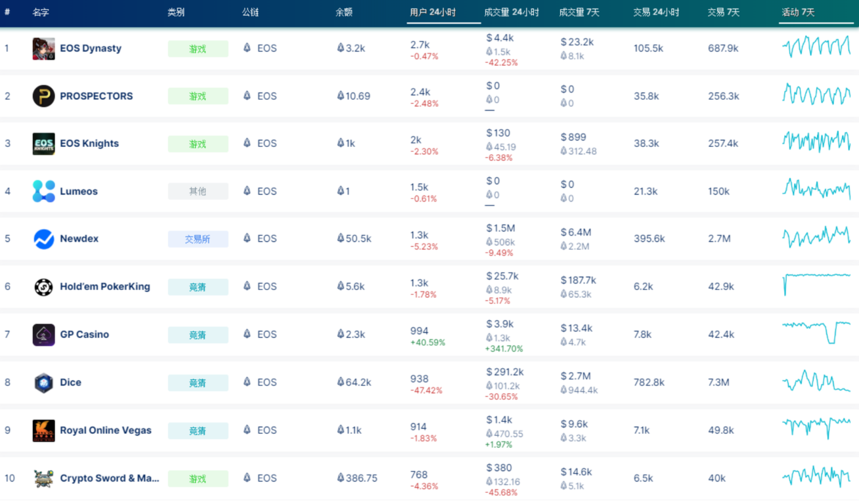Open the Royal Online Vegas name link

point(106,430)
